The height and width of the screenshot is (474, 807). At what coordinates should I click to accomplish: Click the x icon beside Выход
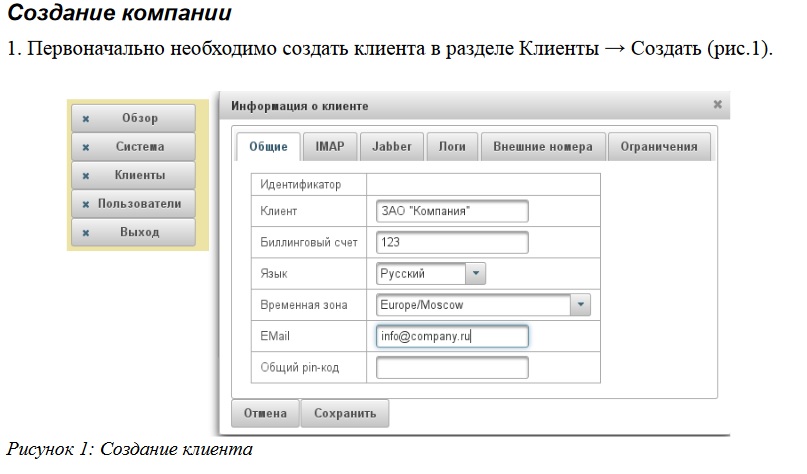point(86,232)
